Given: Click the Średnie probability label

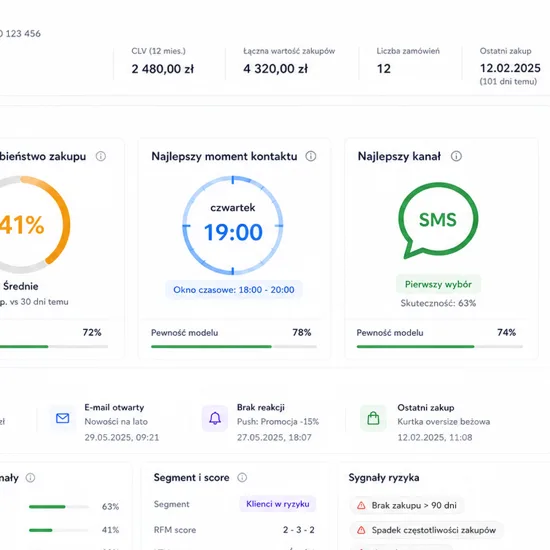Looking at the screenshot, I should coord(21,286).
